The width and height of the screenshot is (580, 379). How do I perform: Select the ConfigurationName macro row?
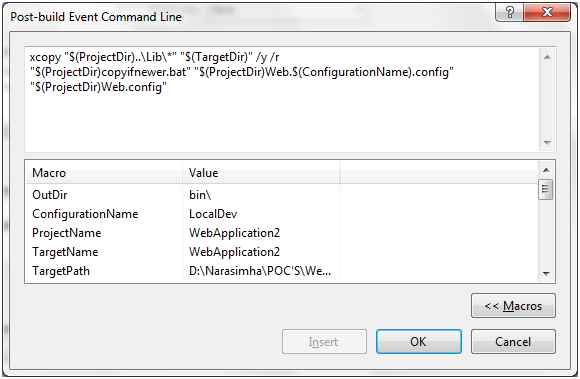point(282,214)
